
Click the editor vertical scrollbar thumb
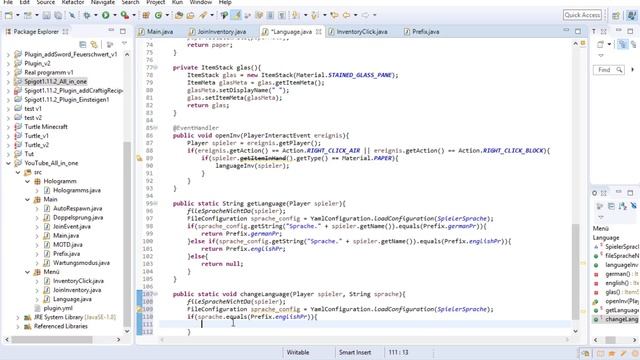(576, 271)
